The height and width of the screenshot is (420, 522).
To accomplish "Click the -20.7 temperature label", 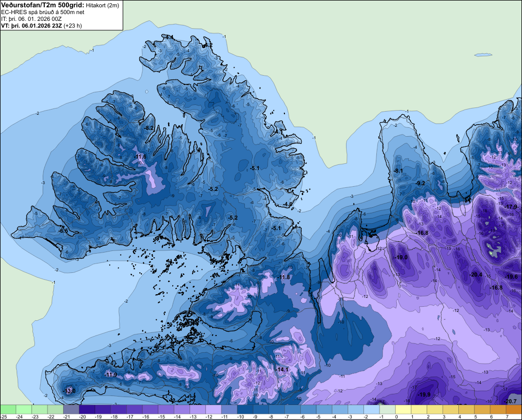I will [511, 401].
